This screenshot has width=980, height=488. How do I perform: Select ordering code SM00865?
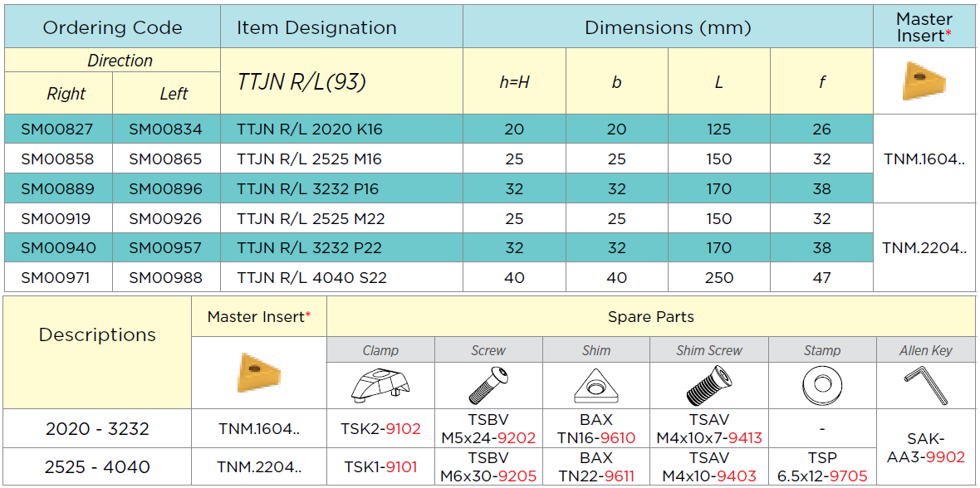(x=165, y=159)
